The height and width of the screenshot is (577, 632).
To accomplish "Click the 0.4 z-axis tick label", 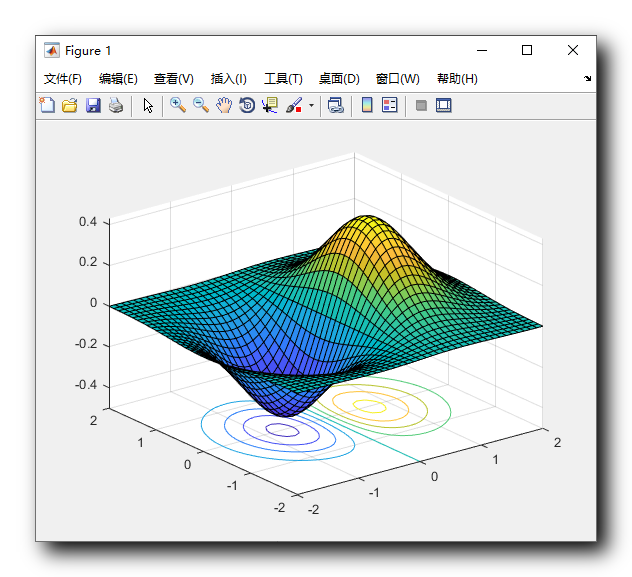I will pyautogui.click(x=88, y=222).
